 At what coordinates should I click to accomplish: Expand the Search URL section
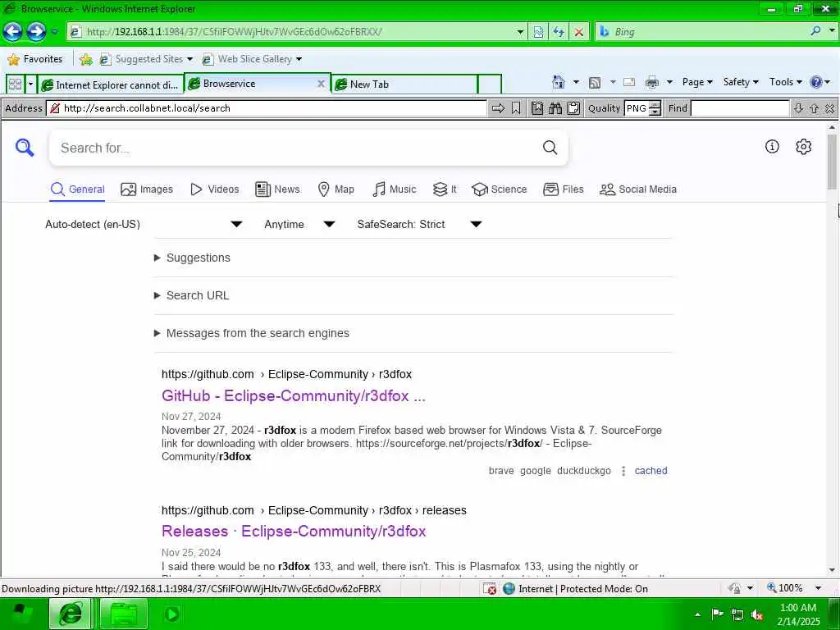pyautogui.click(x=192, y=295)
